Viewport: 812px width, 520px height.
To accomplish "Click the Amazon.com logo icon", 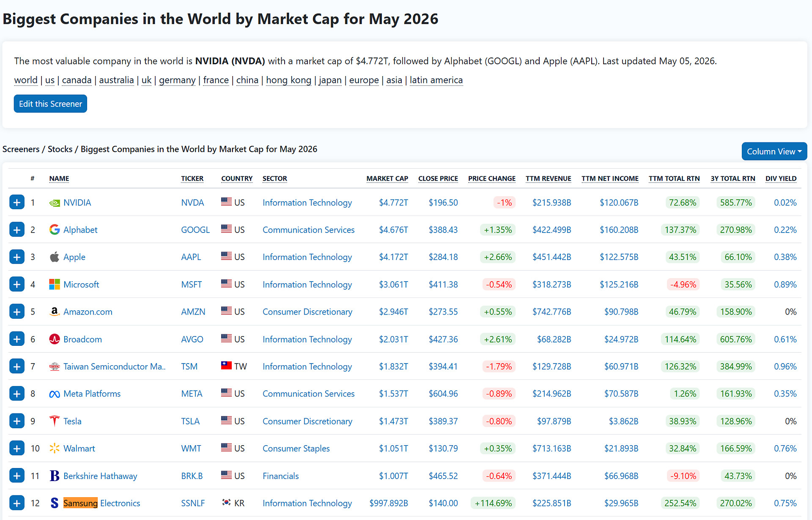I will [x=55, y=312].
